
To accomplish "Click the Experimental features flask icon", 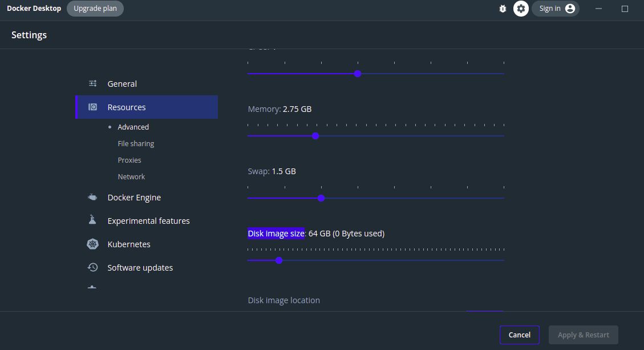I will tap(92, 220).
